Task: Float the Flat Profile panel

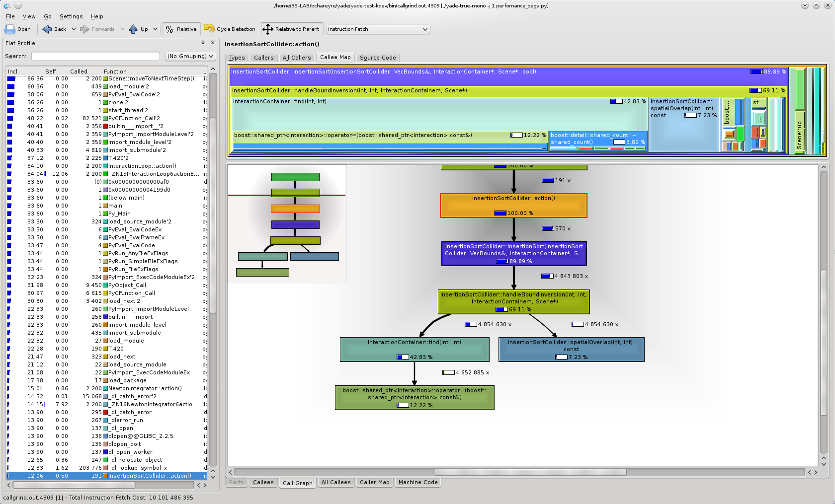Action: click(x=203, y=43)
